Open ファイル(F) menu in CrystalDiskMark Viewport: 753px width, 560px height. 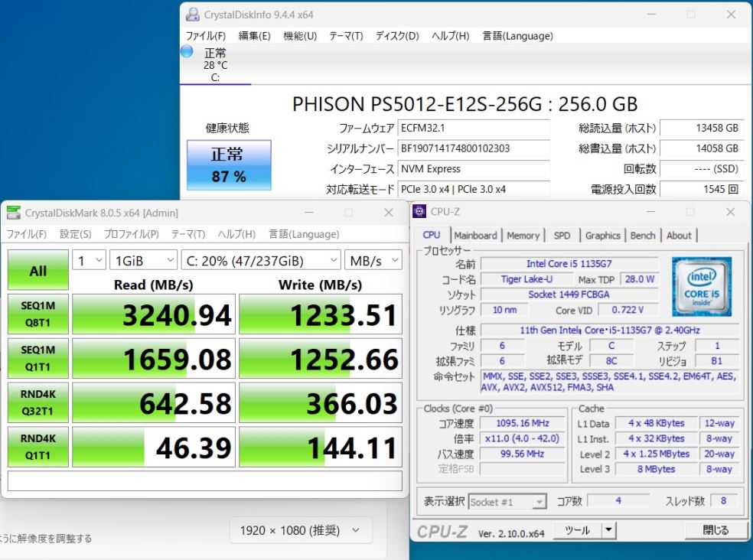click(x=27, y=234)
